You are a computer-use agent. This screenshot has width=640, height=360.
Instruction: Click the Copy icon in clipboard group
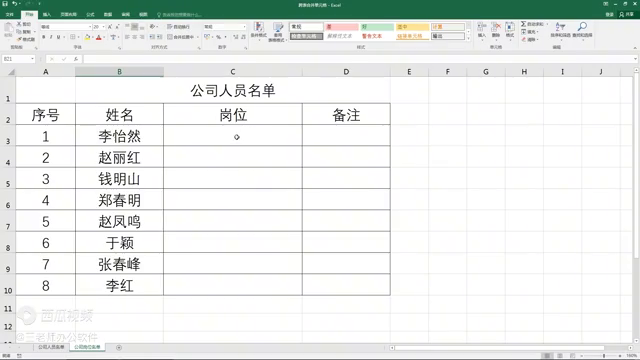coord(19,31)
